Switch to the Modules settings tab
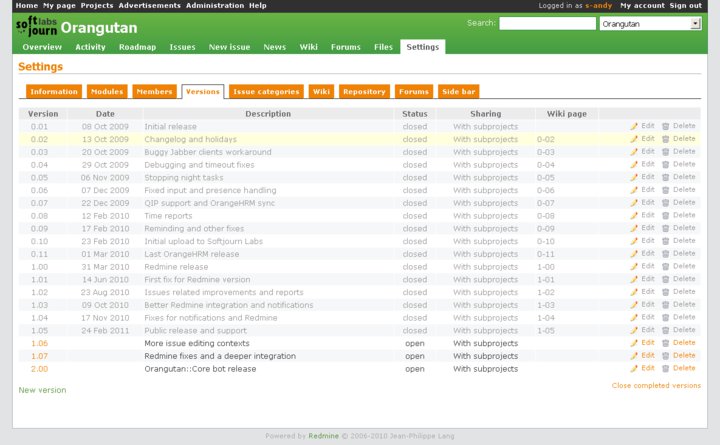This screenshot has height=445, width=720. click(x=107, y=91)
